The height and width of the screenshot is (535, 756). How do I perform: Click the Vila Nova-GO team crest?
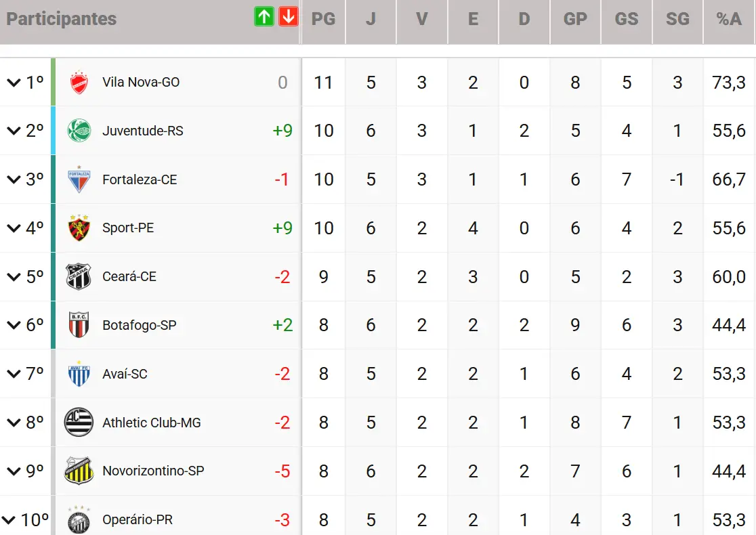(79, 83)
